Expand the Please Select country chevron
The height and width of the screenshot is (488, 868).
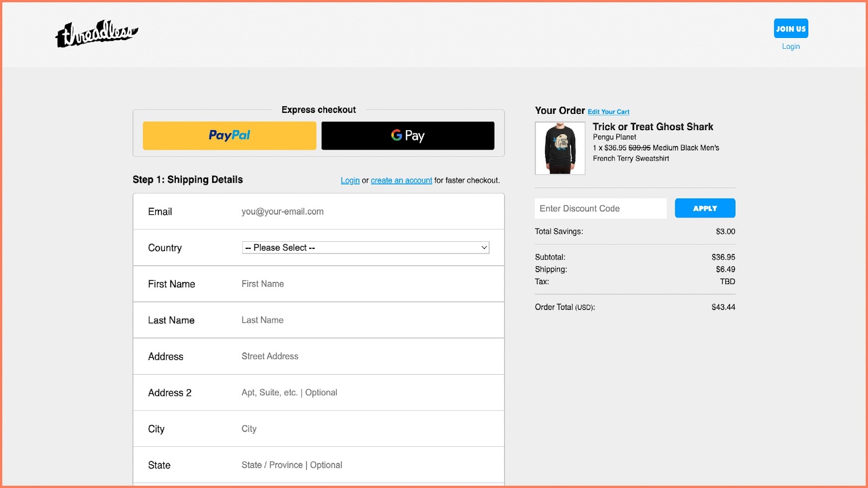(x=483, y=247)
